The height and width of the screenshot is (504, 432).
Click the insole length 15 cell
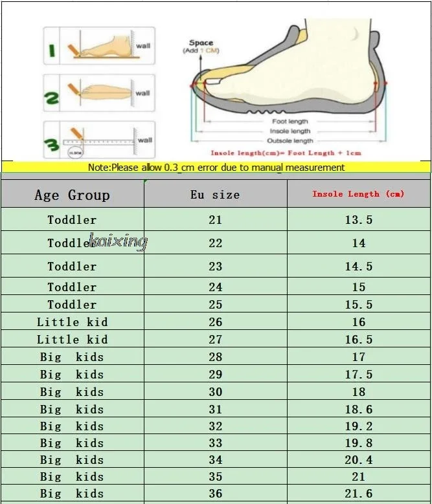click(x=359, y=286)
